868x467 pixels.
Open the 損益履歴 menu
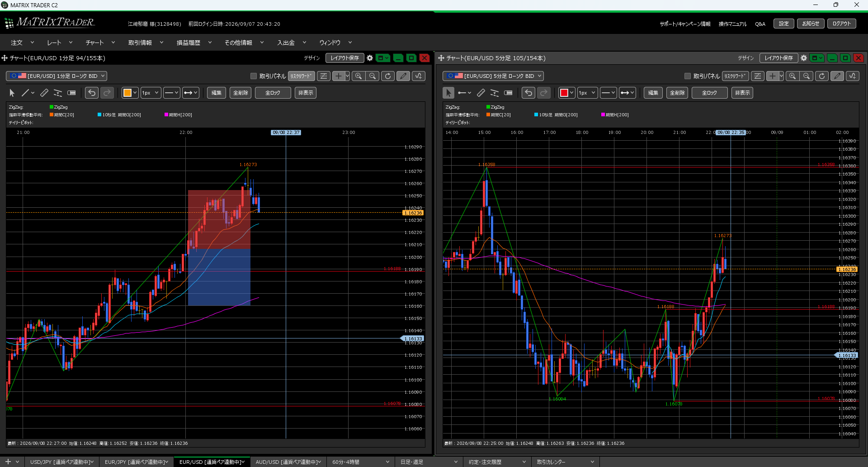(194, 43)
